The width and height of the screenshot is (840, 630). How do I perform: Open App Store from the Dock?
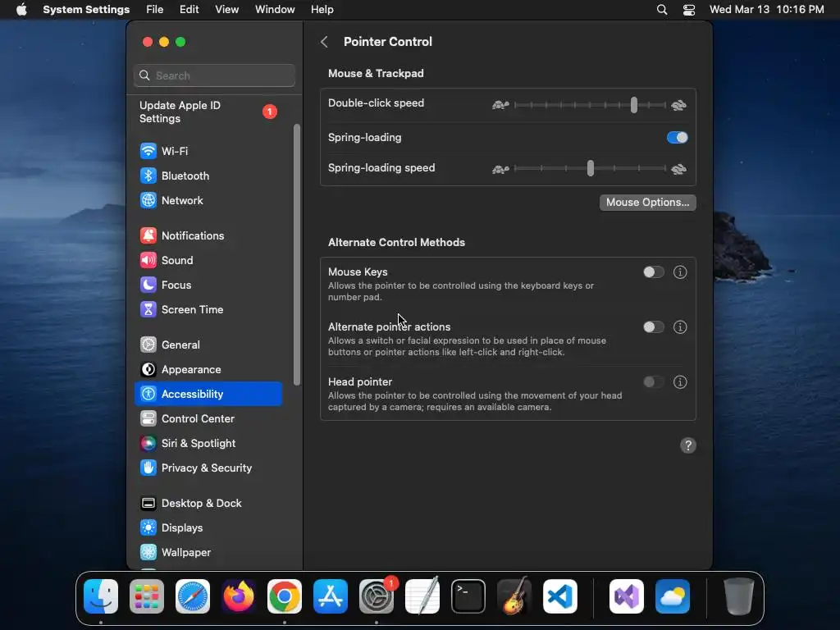pos(331,596)
